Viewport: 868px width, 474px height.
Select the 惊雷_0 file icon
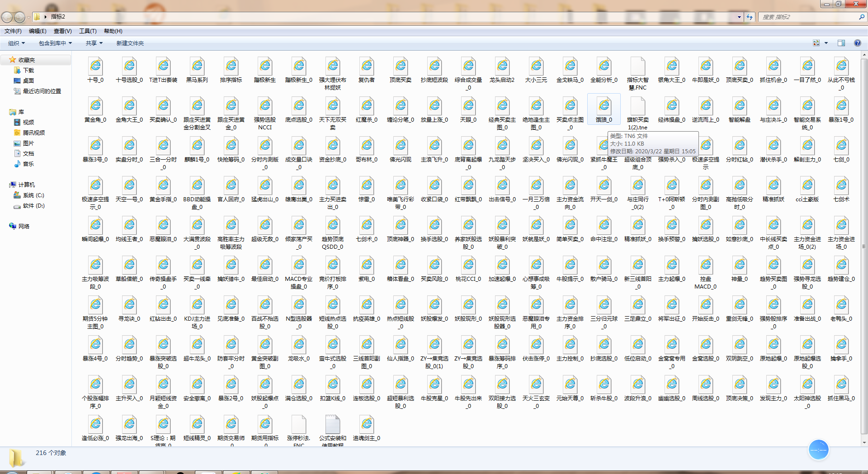(367, 185)
